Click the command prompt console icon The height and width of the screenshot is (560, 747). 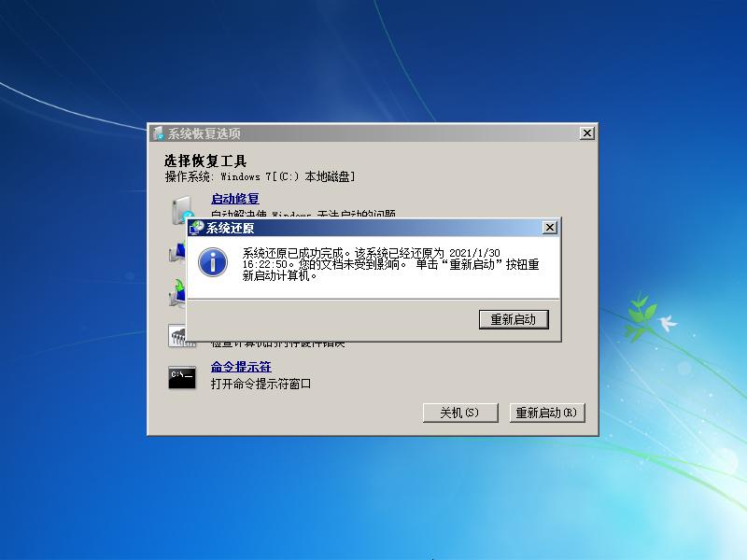click(x=182, y=378)
